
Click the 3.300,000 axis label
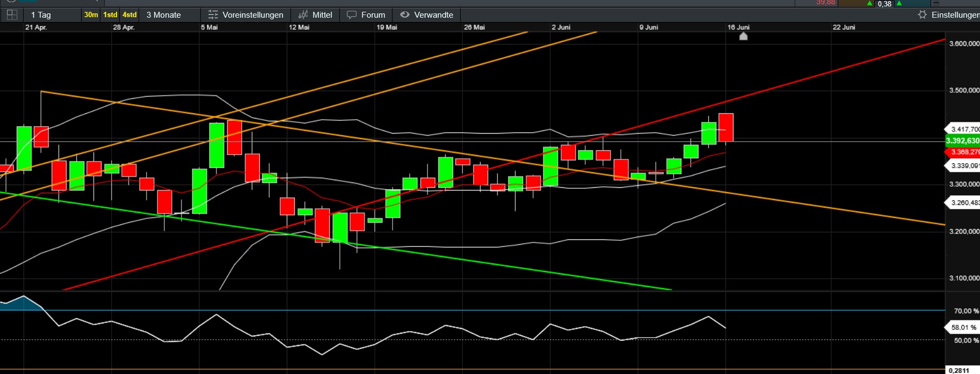(964, 184)
